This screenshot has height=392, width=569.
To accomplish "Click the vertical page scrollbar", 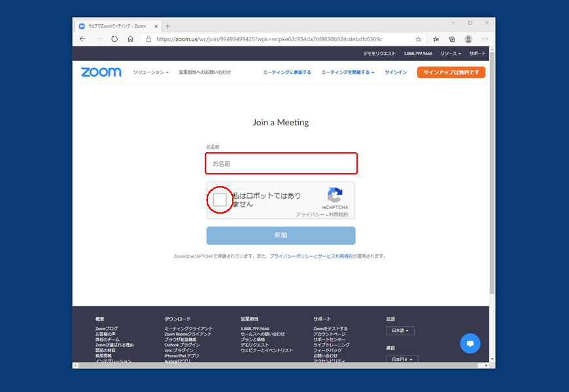I will [492, 174].
